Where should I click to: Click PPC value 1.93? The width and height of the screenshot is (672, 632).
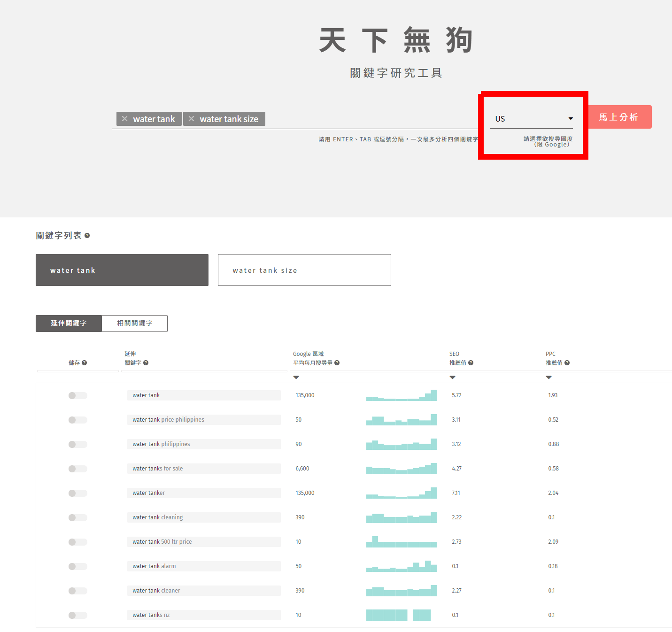[553, 395]
